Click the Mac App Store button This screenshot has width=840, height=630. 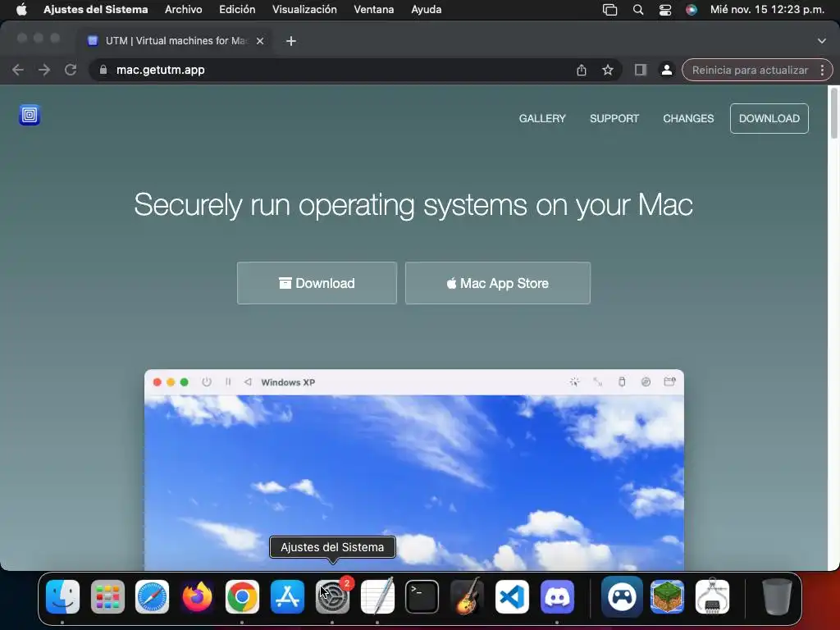click(x=498, y=283)
